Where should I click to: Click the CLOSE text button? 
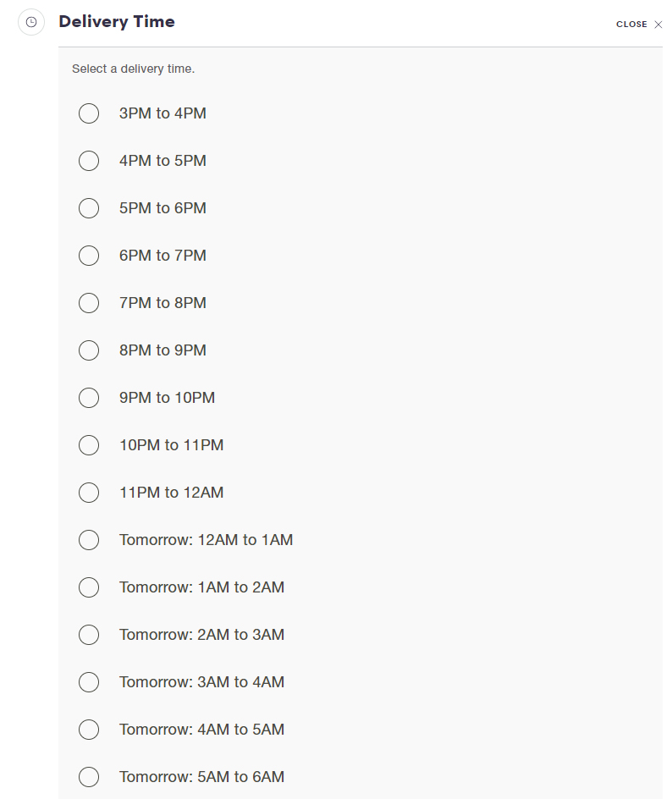[631, 25]
